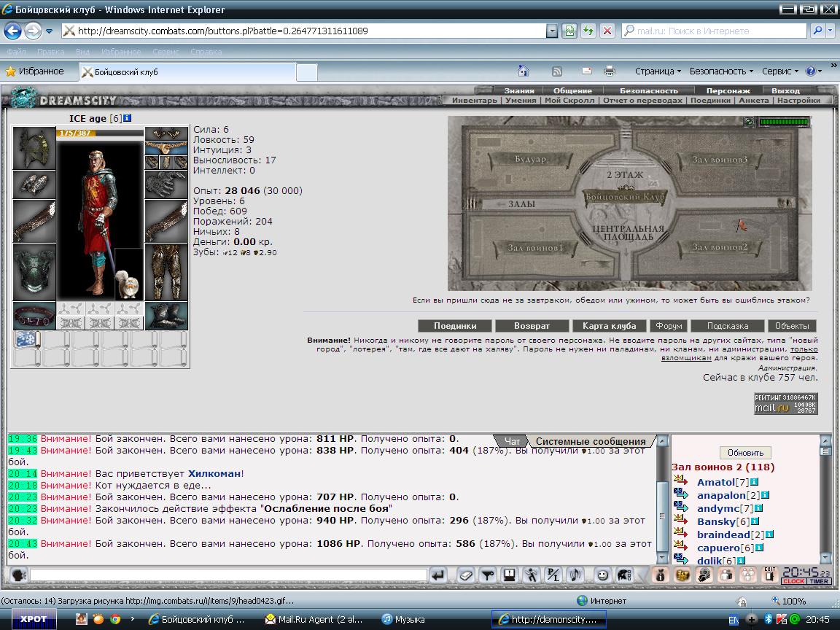Click the browser Home icon
The image size is (840, 630).
(x=524, y=71)
